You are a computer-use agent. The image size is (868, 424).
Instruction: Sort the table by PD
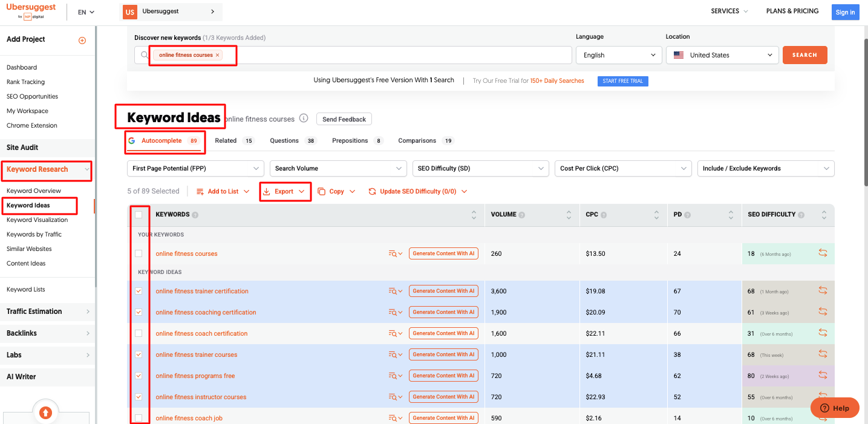pyautogui.click(x=731, y=215)
